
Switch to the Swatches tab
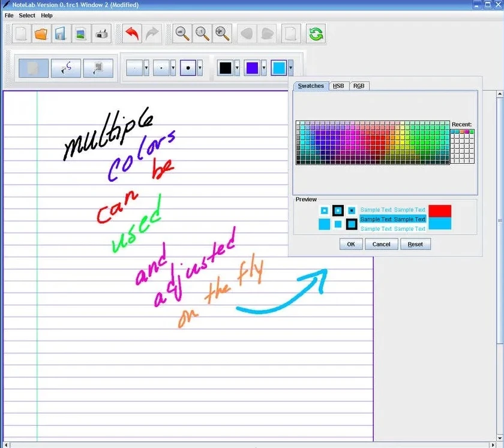click(311, 86)
